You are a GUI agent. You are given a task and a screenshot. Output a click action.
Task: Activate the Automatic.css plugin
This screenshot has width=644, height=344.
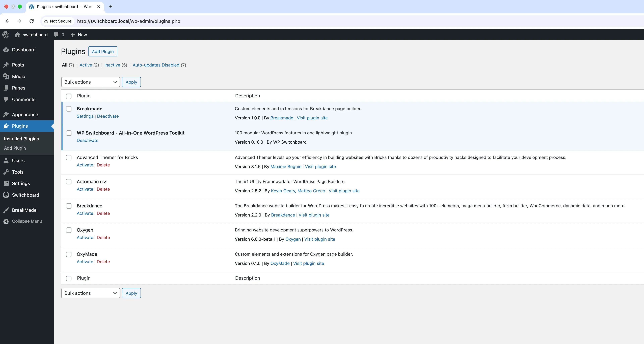point(85,189)
